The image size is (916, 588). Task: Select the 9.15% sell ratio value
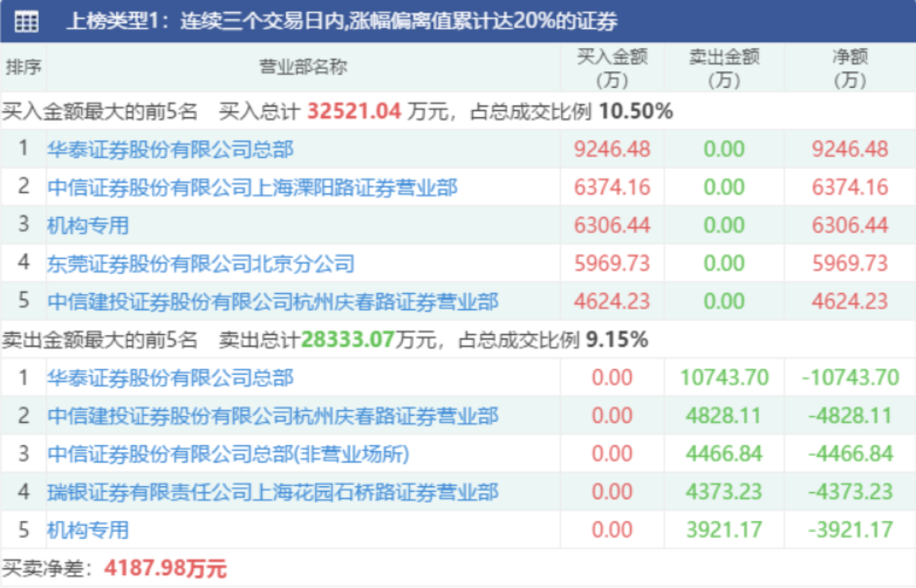(617, 340)
